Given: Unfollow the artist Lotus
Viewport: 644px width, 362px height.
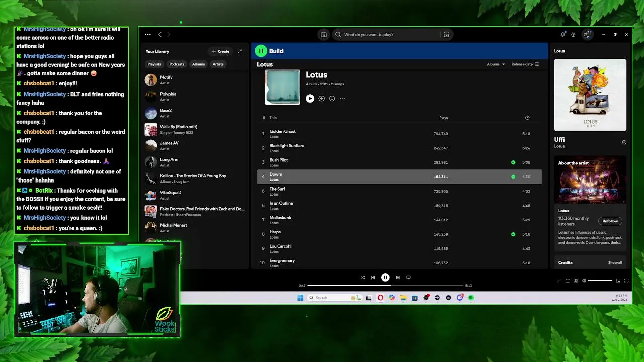Looking at the screenshot, I should 610,221.
